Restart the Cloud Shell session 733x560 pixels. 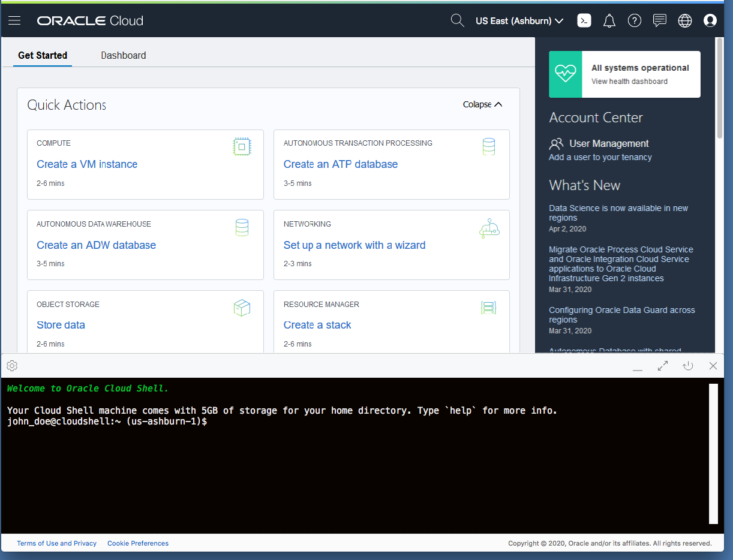(687, 366)
